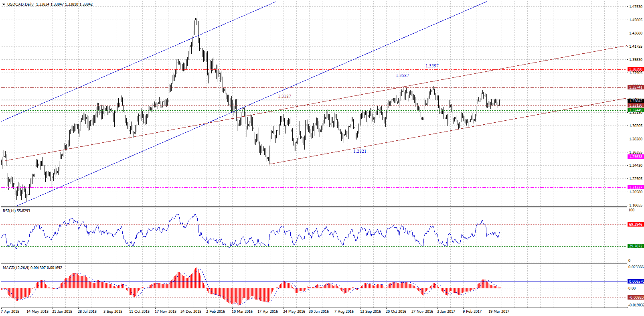This screenshot has height=316, width=644.
Task: Click the MACD 0.023366 scale value
Action: tap(636, 267)
